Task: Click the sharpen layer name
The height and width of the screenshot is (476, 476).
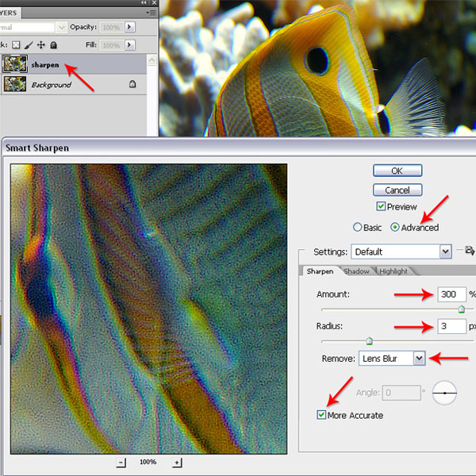Action: click(x=45, y=65)
